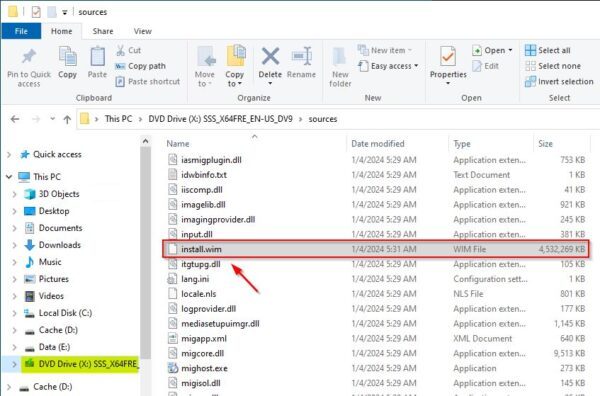Open the dropdown arrow beside Open
The image size is (600, 396).
click(x=510, y=51)
